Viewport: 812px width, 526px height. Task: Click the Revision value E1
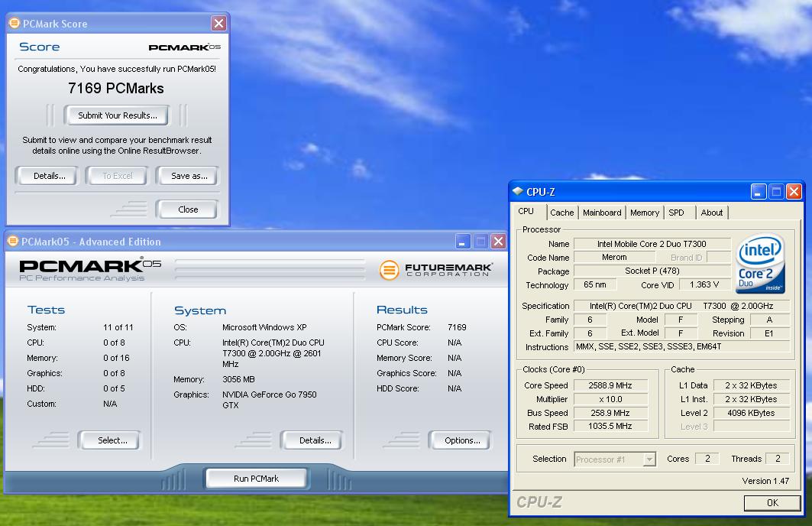point(769,333)
